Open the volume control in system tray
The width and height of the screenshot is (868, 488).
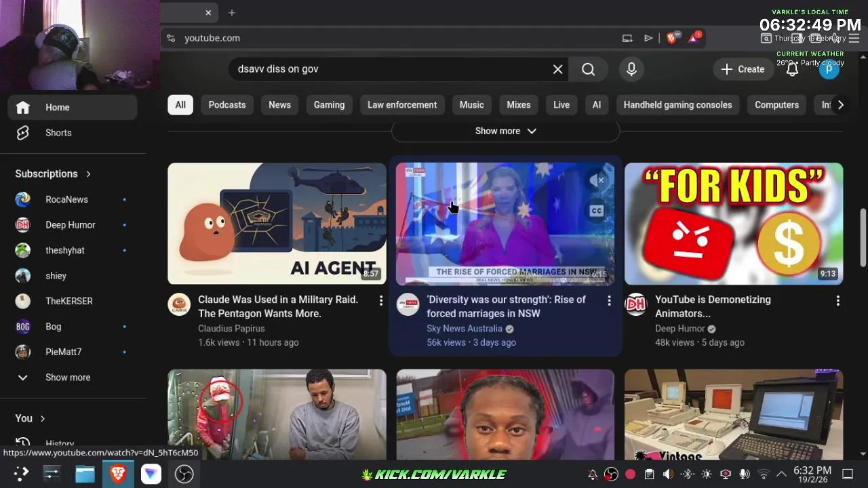pyautogui.click(x=668, y=474)
